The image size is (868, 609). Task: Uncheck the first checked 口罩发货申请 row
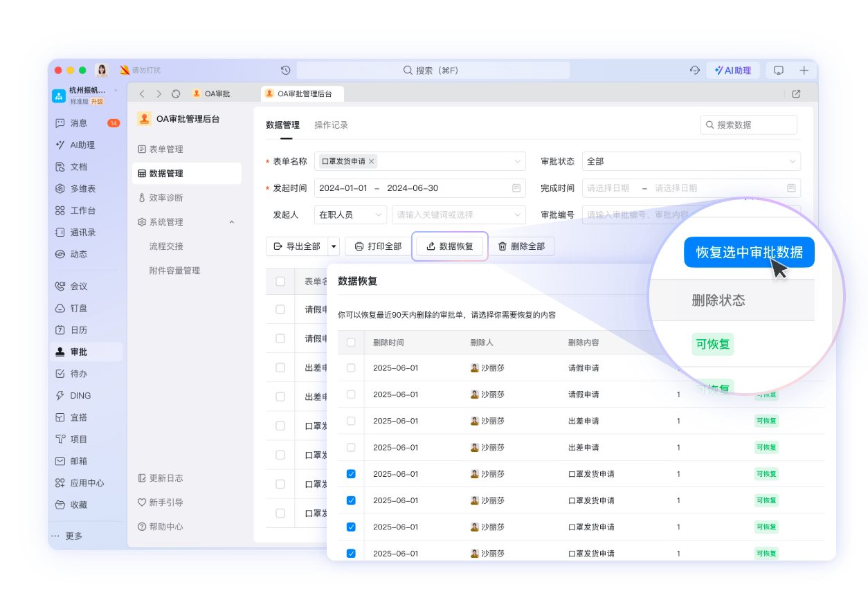click(x=351, y=474)
